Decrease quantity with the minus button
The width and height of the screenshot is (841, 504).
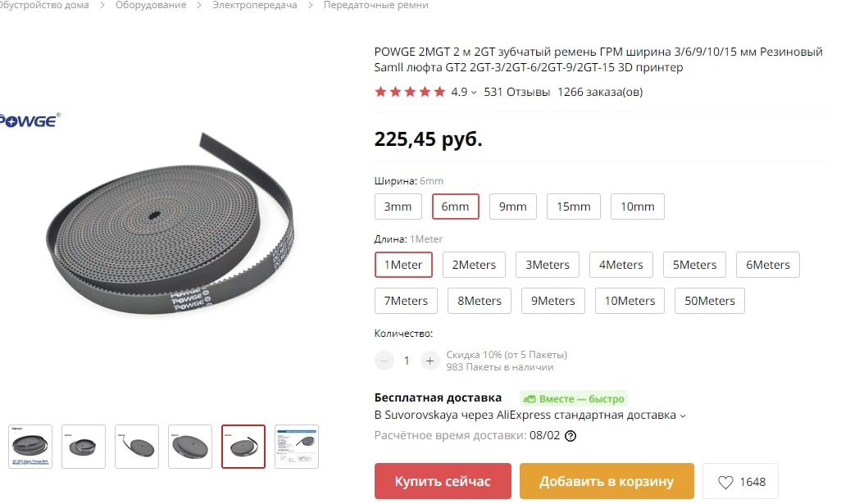tap(384, 361)
